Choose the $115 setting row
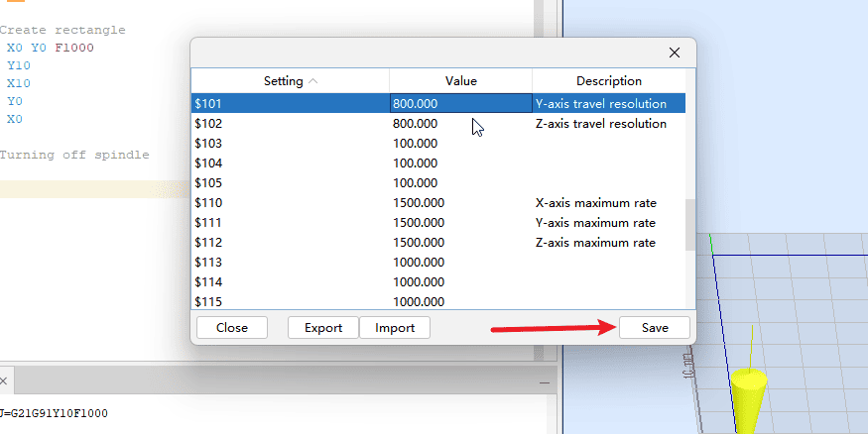This screenshot has width=868, height=434. (288, 301)
